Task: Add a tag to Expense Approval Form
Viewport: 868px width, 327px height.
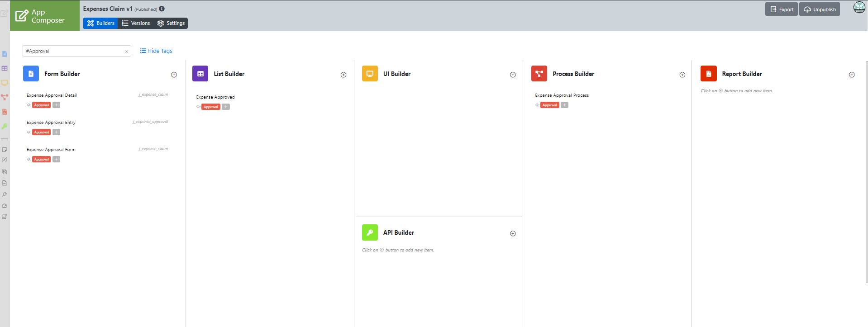Action: pyautogui.click(x=56, y=159)
